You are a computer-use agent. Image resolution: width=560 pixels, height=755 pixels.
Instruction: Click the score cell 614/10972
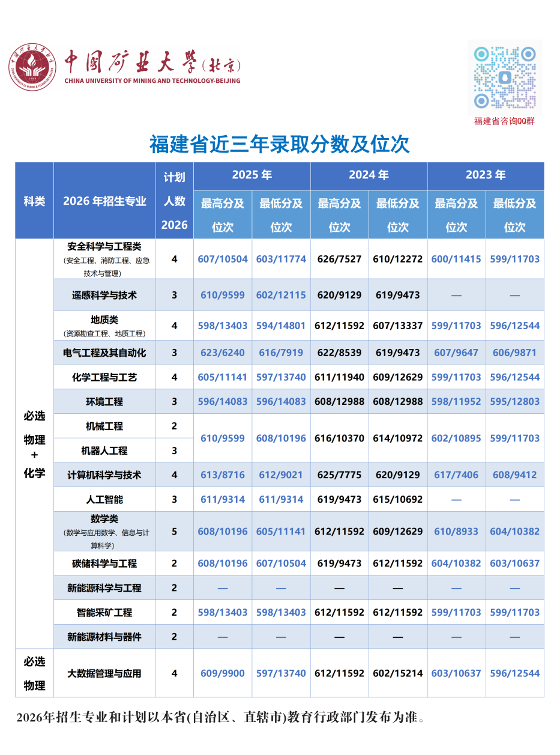[398, 438]
